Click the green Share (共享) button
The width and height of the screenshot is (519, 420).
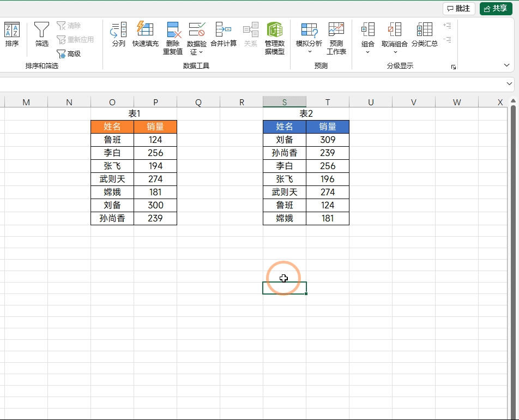(x=496, y=9)
